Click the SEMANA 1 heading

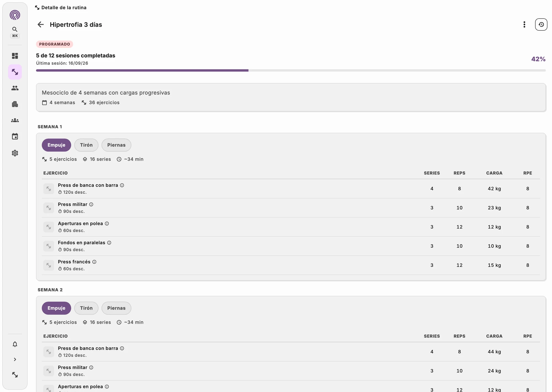[50, 127]
